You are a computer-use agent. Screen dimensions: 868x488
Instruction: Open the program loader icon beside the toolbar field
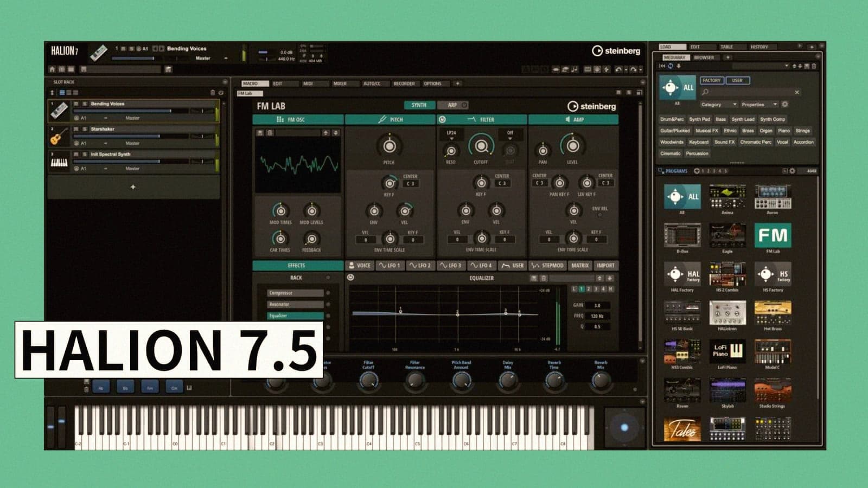pyautogui.click(x=168, y=69)
